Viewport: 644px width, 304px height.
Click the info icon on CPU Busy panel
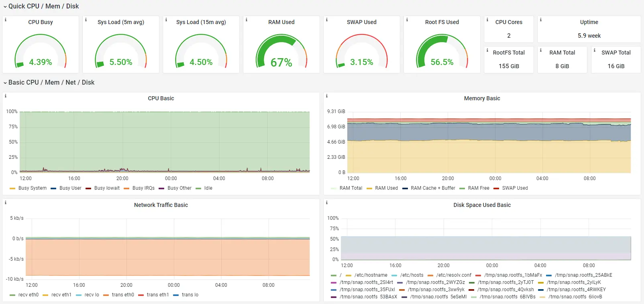tap(5, 20)
